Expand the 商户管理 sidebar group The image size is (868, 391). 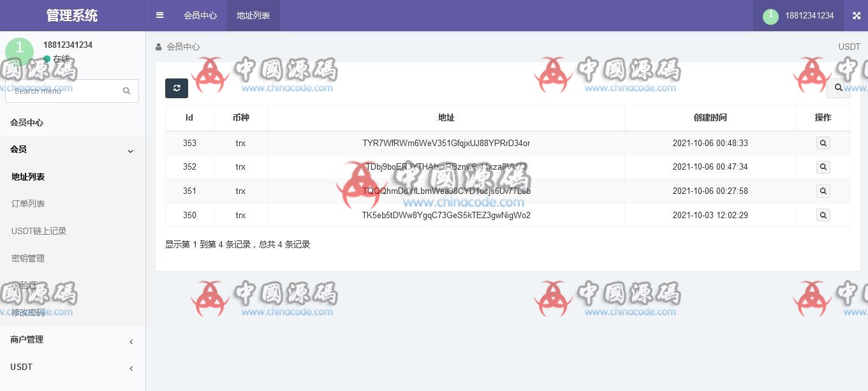pyautogui.click(x=73, y=340)
